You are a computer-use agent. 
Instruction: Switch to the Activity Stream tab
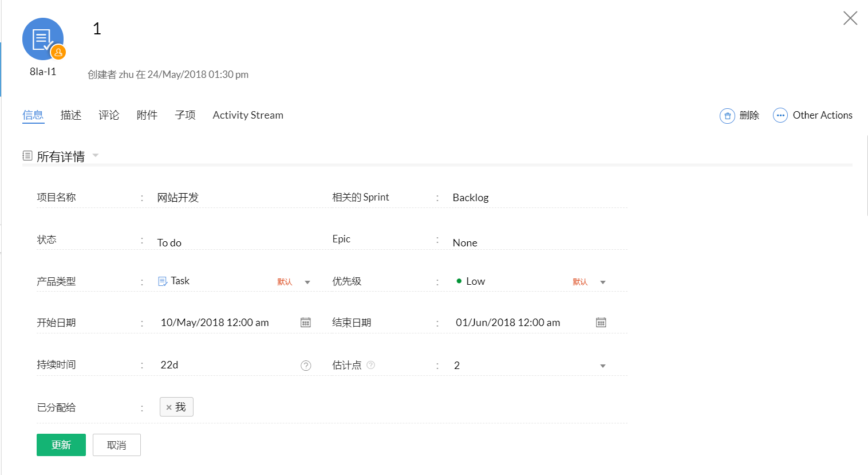click(x=248, y=115)
